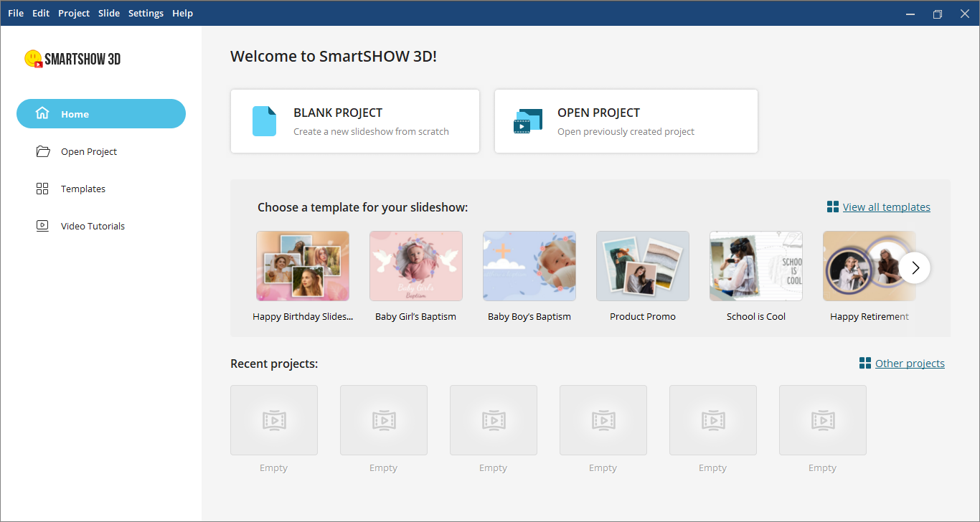The width and height of the screenshot is (980, 522).
Task: Click the Video Tutorials play icon in the sidebar
Action: pyautogui.click(x=42, y=226)
